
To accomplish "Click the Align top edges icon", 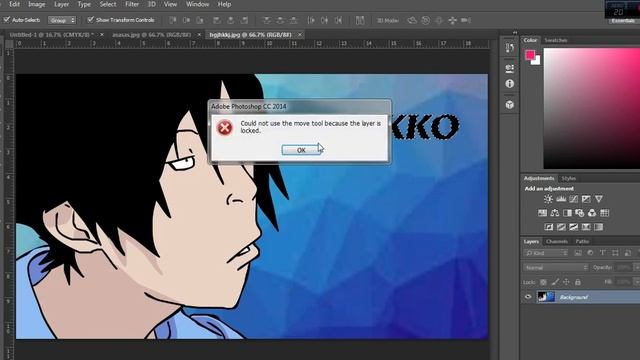I will (x=173, y=20).
